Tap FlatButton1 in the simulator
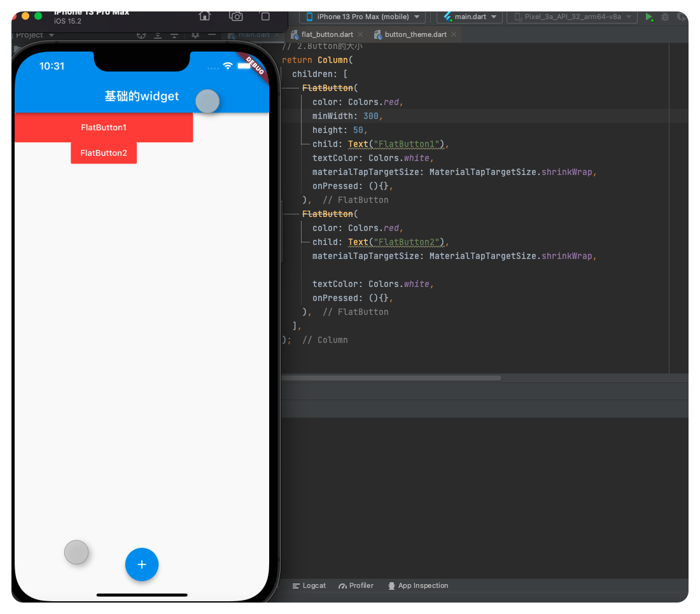The width and height of the screenshot is (700, 614). pyautogui.click(x=104, y=127)
